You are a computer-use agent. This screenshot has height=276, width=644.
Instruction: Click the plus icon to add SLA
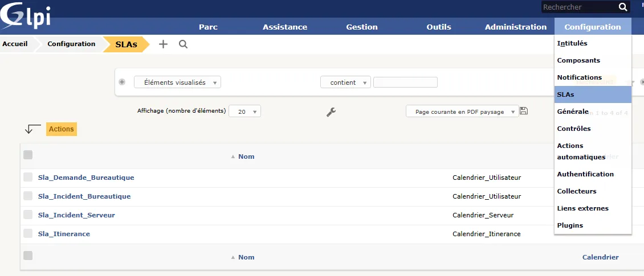(x=164, y=44)
